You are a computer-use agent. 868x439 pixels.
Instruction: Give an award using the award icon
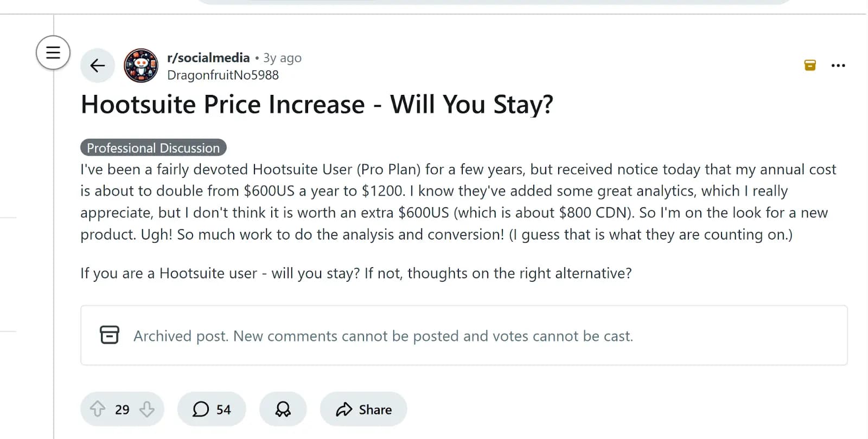pos(283,409)
